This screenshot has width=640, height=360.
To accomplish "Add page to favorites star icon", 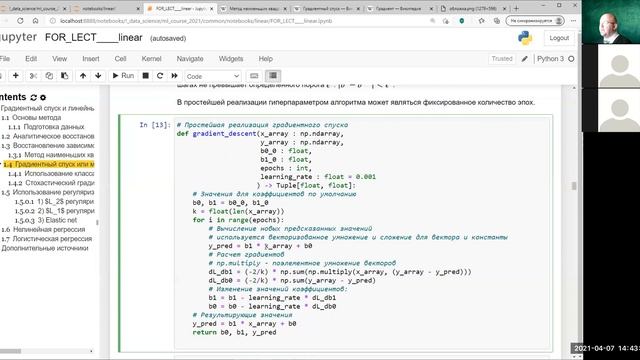I will (481, 21).
